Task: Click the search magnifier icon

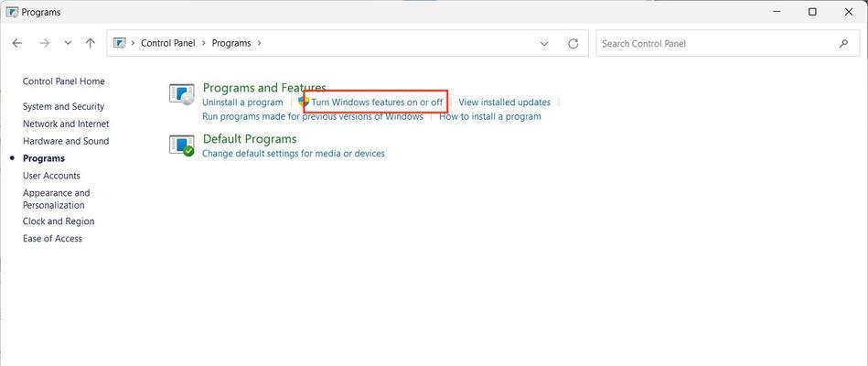Action: click(x=843, y=43)
